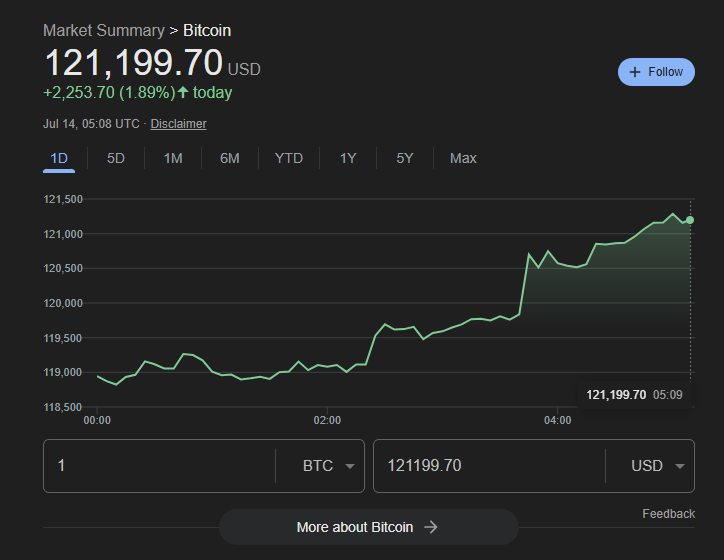The height and width of the screenshot is (560, 724).
Task: Click the 04:00 x-axis time label
Action: [x=557, y=420]
